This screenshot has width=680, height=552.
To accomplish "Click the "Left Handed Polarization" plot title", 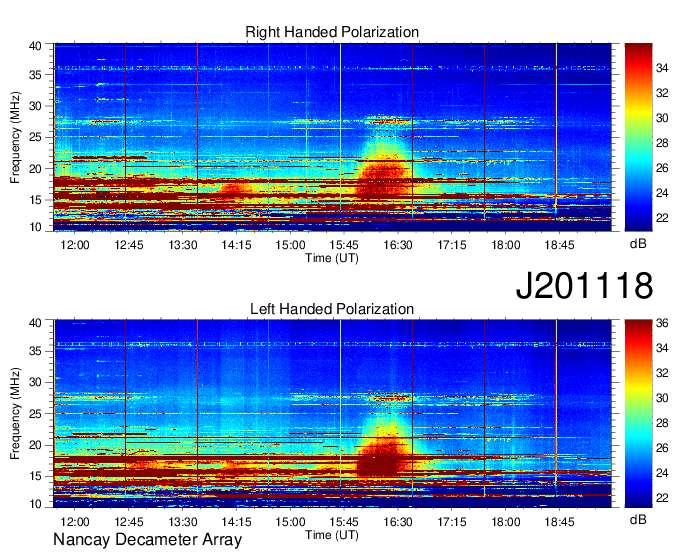I will click(332, 309).
